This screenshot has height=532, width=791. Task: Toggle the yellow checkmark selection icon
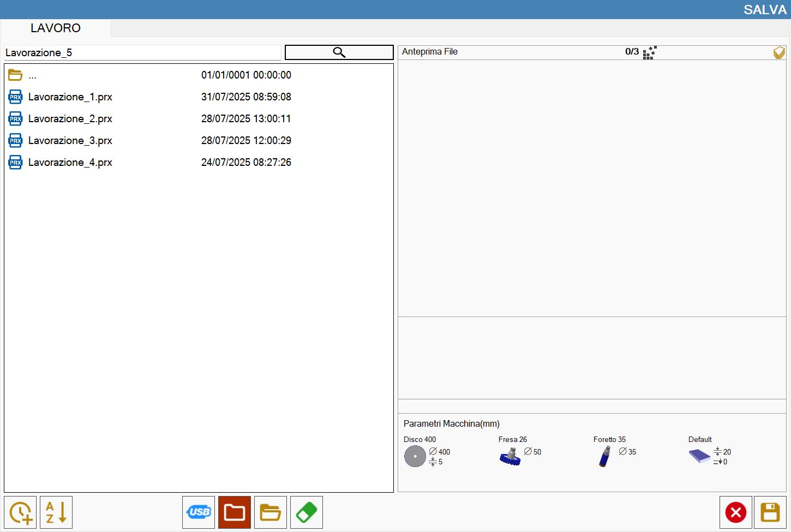(779, 52)
